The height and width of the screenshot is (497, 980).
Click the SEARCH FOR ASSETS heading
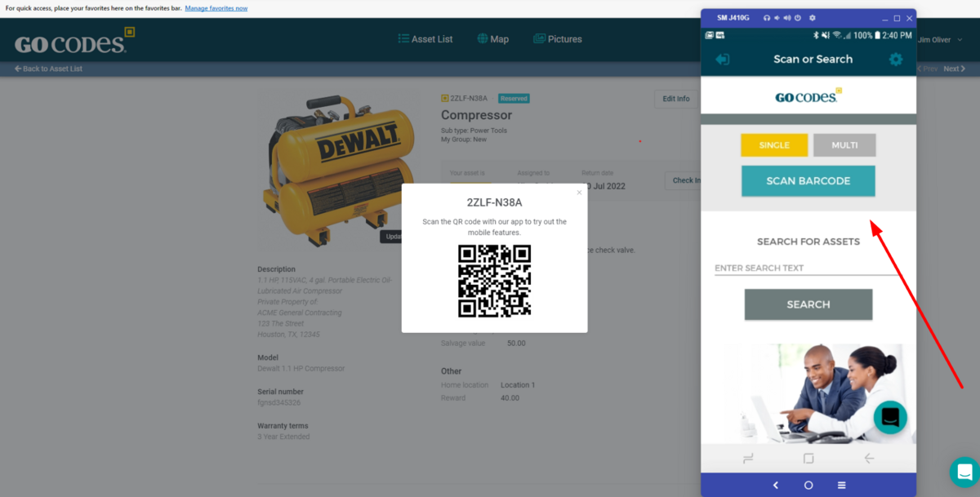click(x=808, y=242)
